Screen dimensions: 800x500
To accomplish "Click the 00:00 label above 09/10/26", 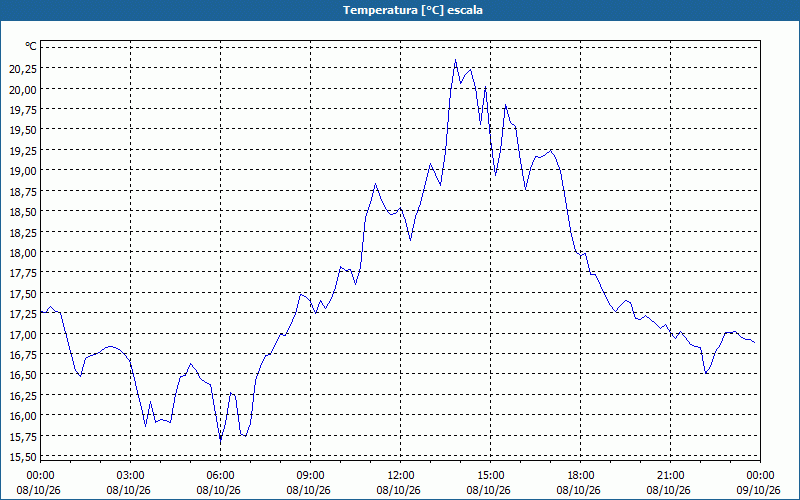I will pyautogui.click(x=760, y=476).
